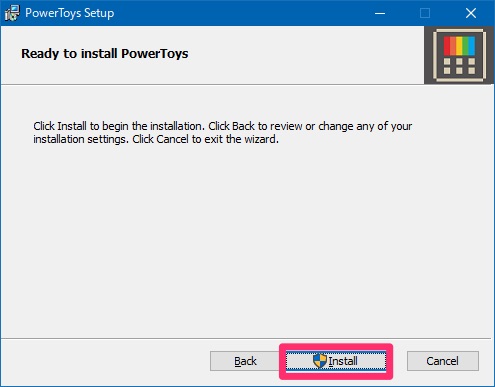Minimize the PowerToys Setup window
This screenshot has height=387, width=495.
[x=380, y=13]
